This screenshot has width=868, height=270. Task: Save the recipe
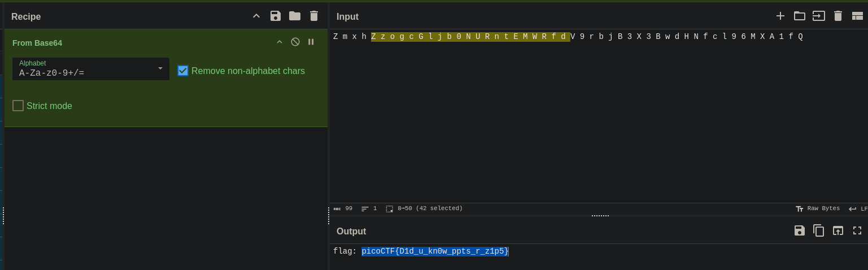(276, 16)
